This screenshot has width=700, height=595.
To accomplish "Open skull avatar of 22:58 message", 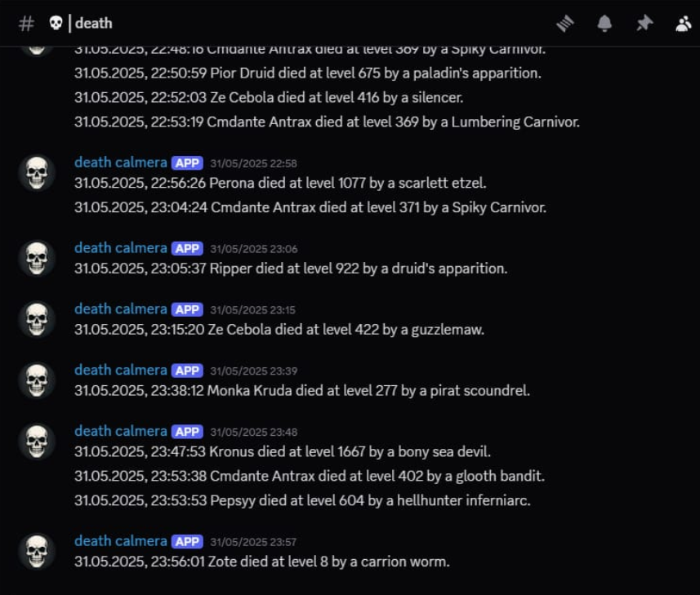I will [37, 173].
